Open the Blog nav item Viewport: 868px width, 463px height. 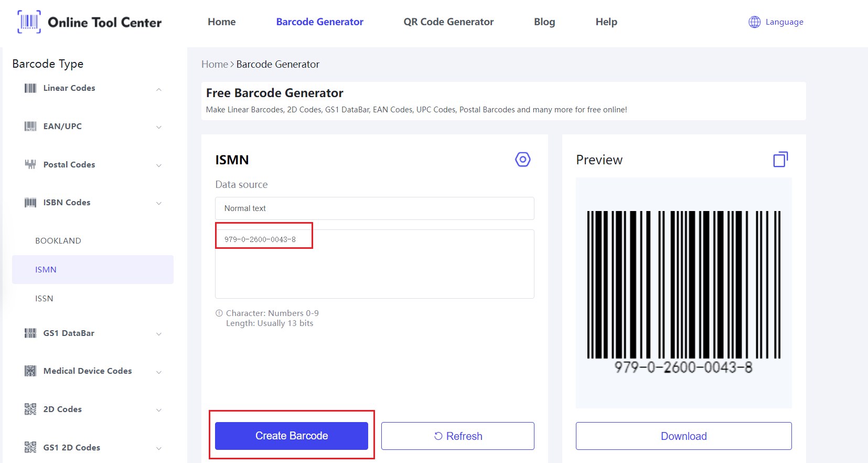click(544, 22)
